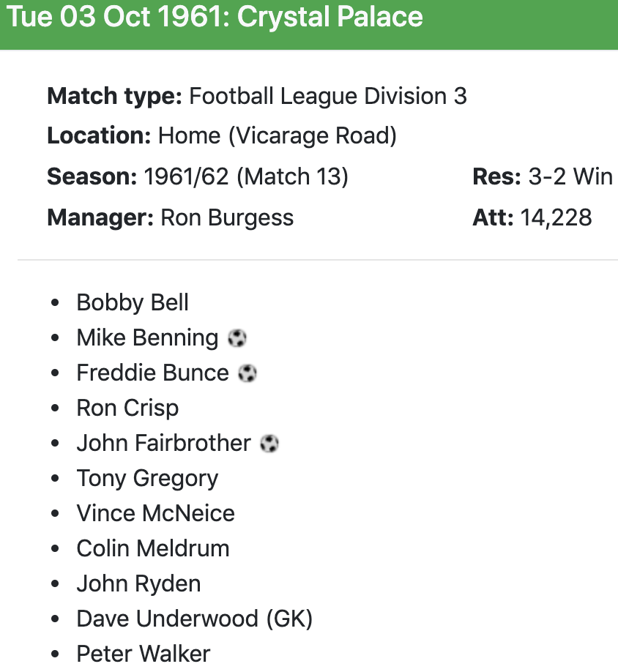Image resolution: width=618 pixels, height=672 pixels.
Task: Open Peter Walker's entry
Action: click(x=144, y=654)
